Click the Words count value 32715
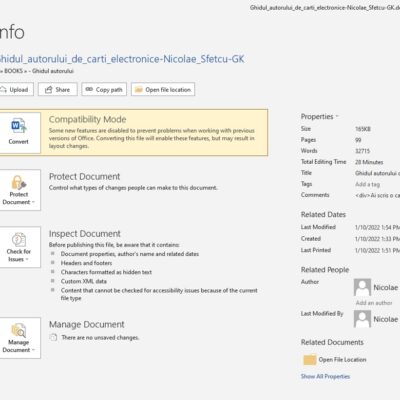Screen dimensions: 400x400 [x=362, y=151]
